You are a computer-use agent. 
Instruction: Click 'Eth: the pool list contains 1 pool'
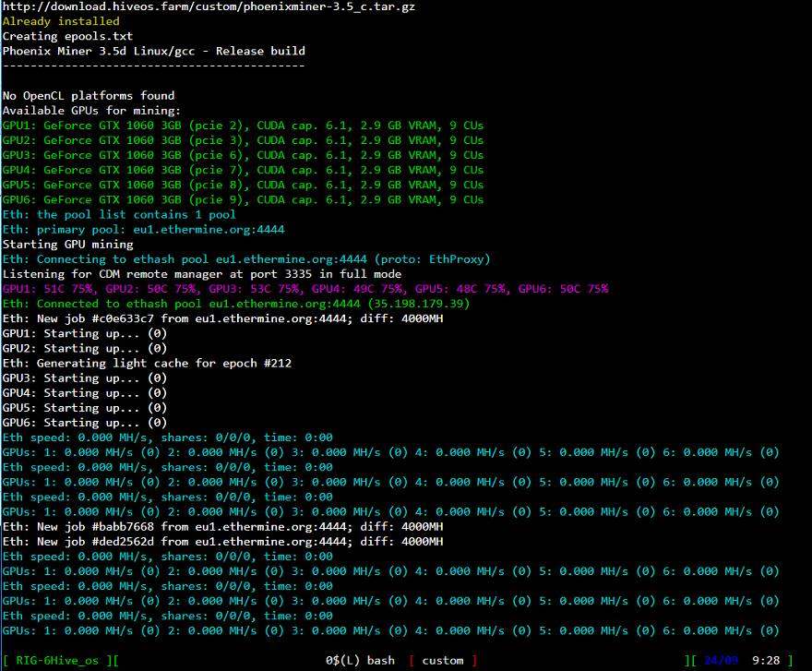coord(119,215)
